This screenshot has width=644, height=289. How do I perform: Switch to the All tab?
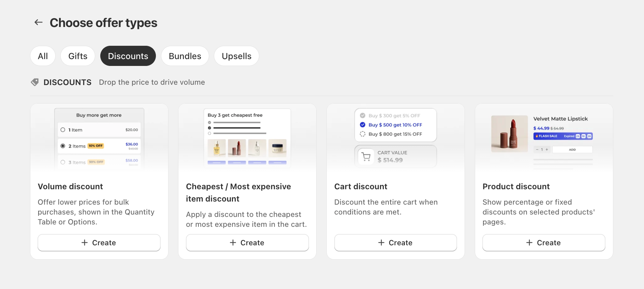[43, 56]
